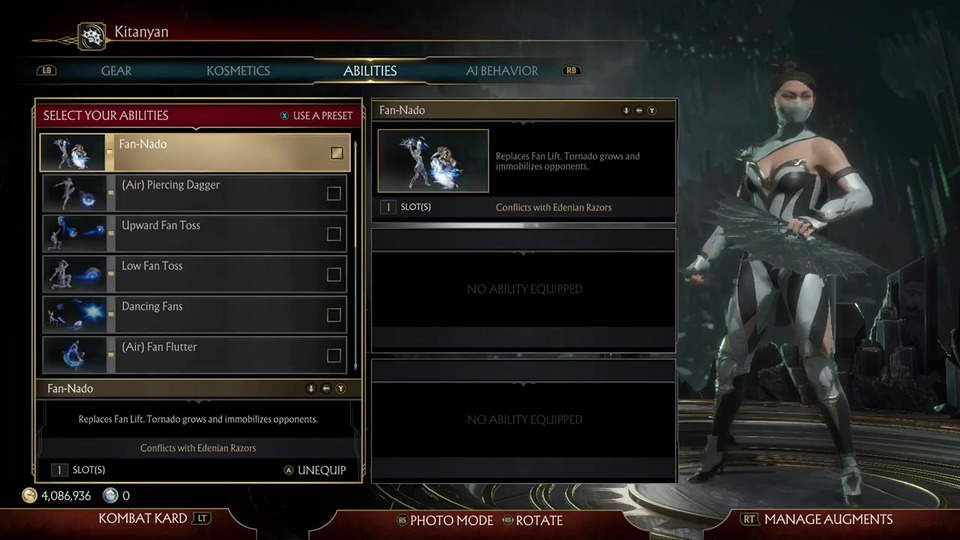The height and width of the screenshot is (540, 960).
Task: Click the RB bumper icon
Action: 571,70
